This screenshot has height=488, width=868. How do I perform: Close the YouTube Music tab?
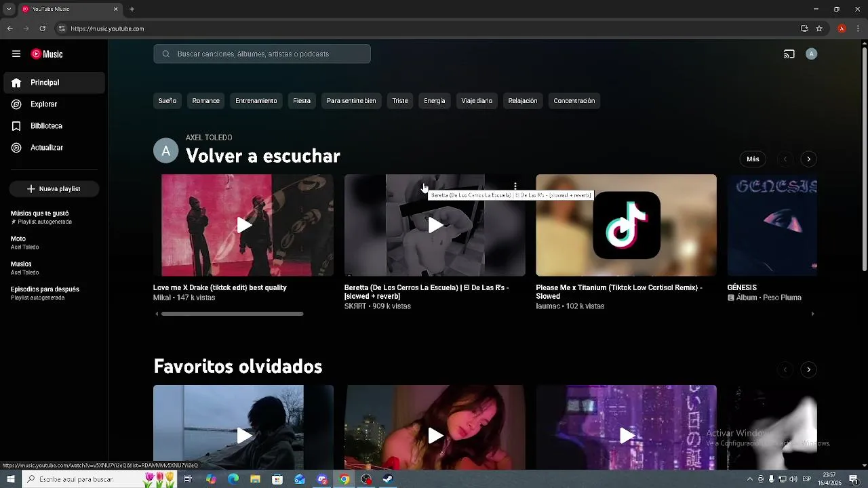click(115, 9)
